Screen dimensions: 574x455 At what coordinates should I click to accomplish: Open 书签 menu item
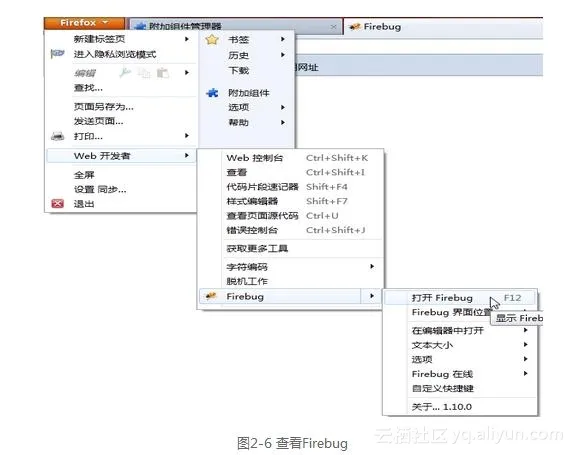coord(246,40)
